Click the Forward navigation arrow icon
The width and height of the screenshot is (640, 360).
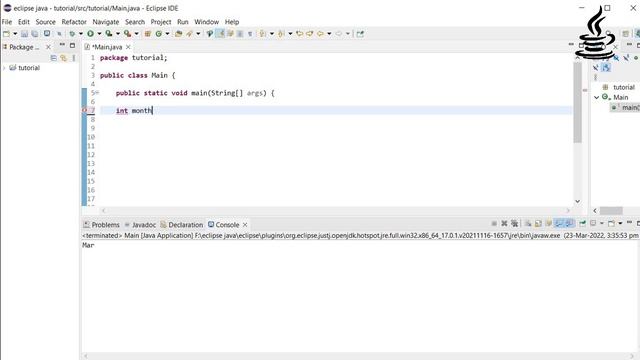338,34
